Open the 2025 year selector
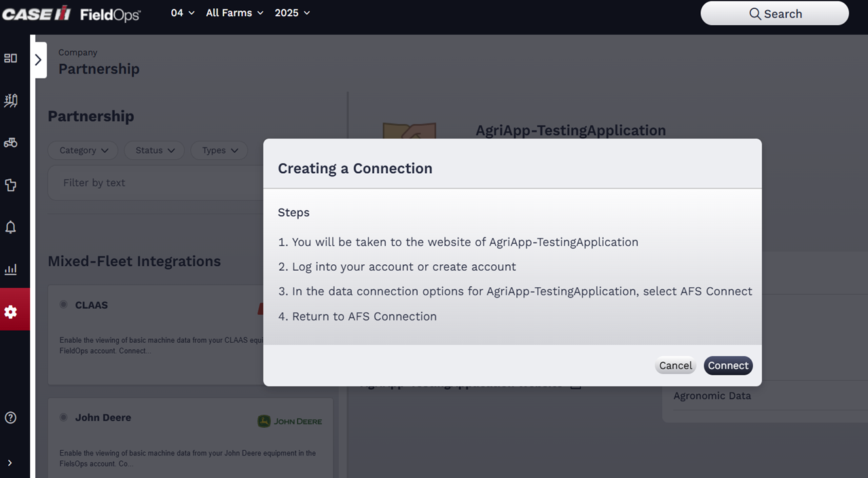 point(292,13)
